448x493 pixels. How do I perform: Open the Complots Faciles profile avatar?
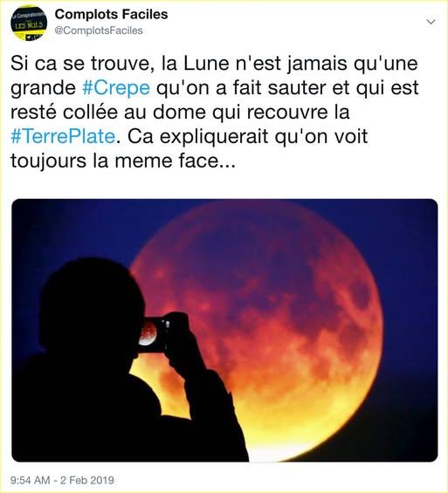pos(29,23)
